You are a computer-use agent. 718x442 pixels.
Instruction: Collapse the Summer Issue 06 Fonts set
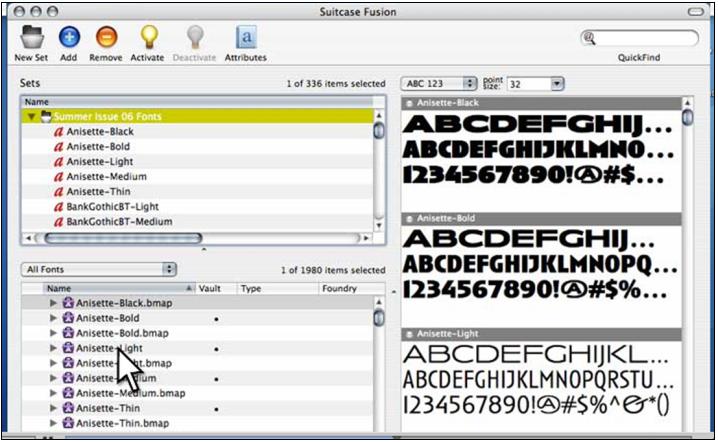tap(31, 117)
